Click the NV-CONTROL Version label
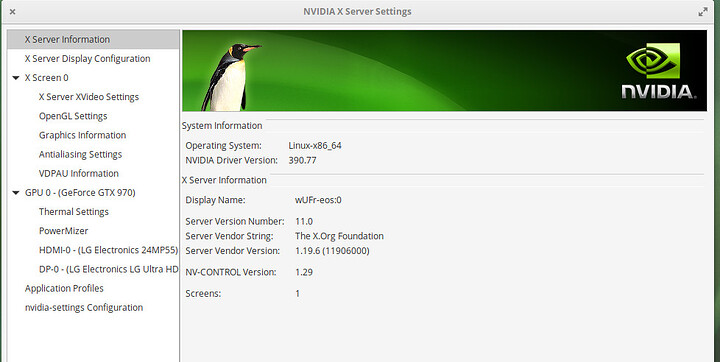This screenshot has width=720, height=362. click(231, 272)
